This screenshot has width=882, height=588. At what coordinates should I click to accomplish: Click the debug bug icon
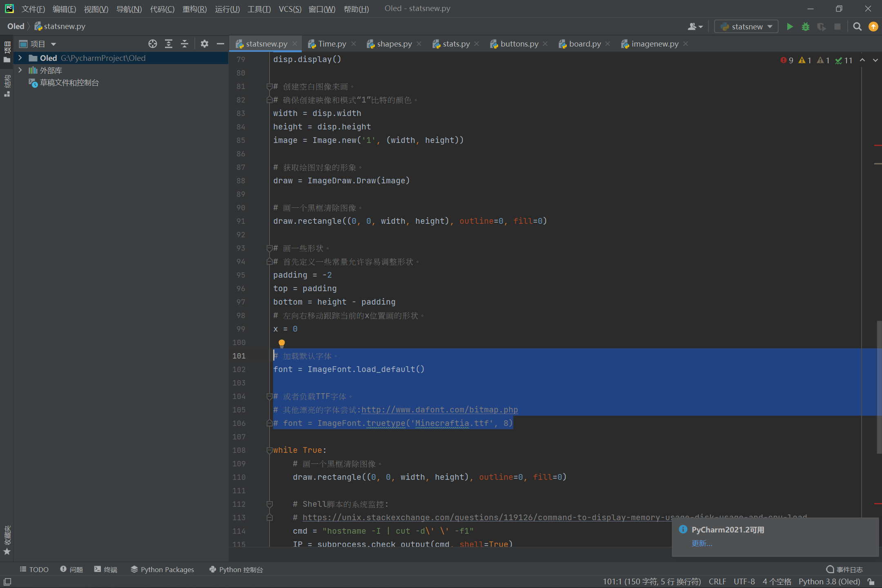(805, 27)
